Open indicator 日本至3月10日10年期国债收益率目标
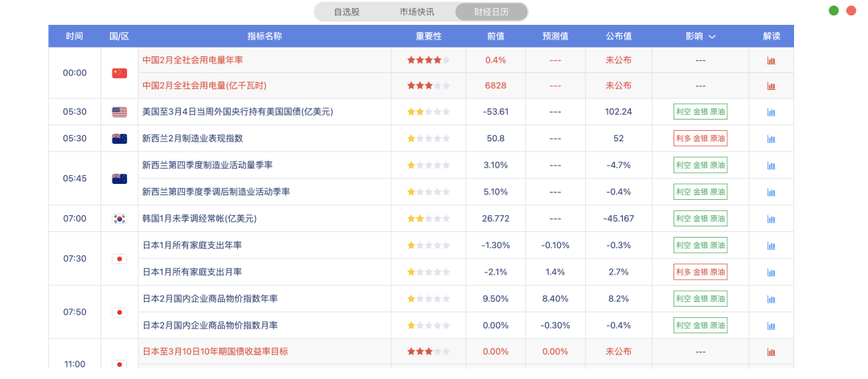 pos(215,352)
